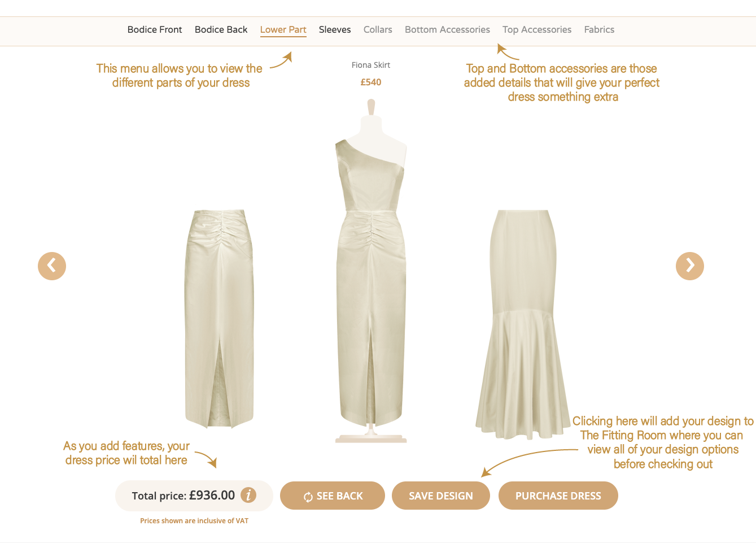Select the ruched slit skirt thumbnail

point(220,318)
